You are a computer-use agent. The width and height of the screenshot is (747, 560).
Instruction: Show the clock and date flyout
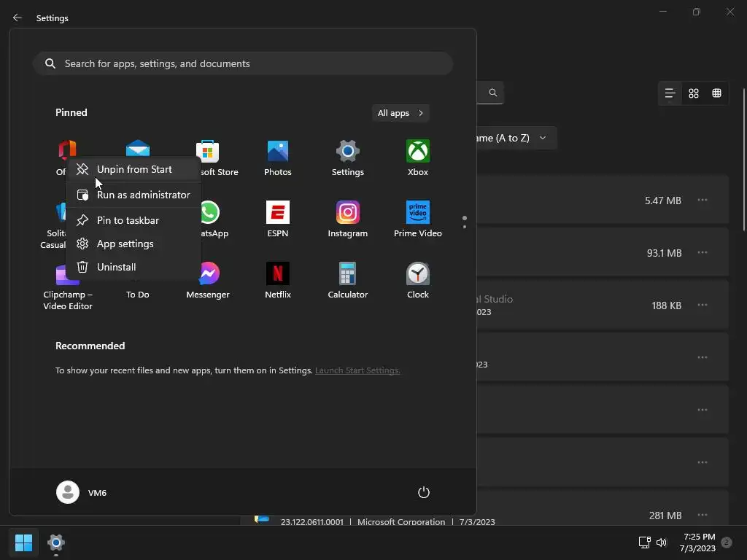pos(697,542)
